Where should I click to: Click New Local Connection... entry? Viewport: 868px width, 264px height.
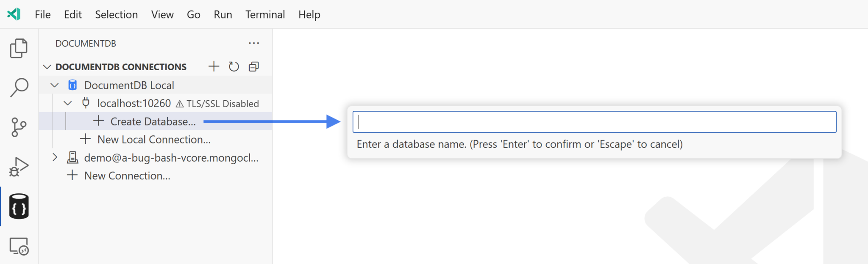[x=153, y=140]
